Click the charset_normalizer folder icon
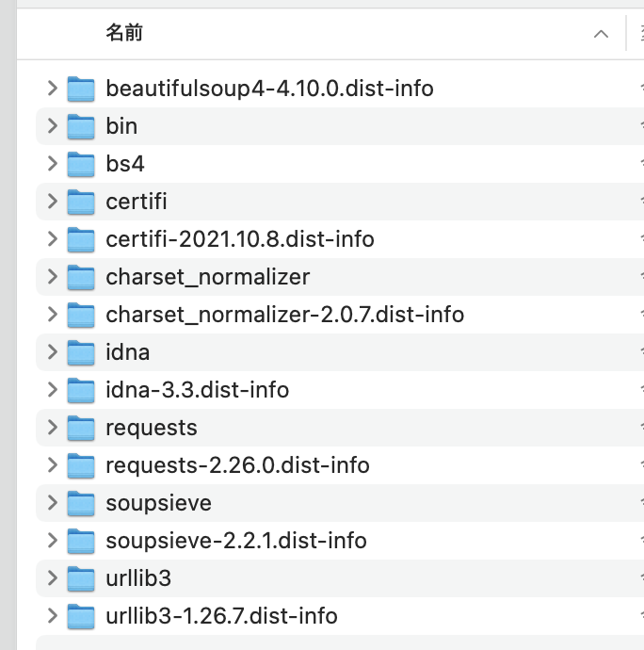The width and height of the screenshot is (644, 650). pos(81,277)
